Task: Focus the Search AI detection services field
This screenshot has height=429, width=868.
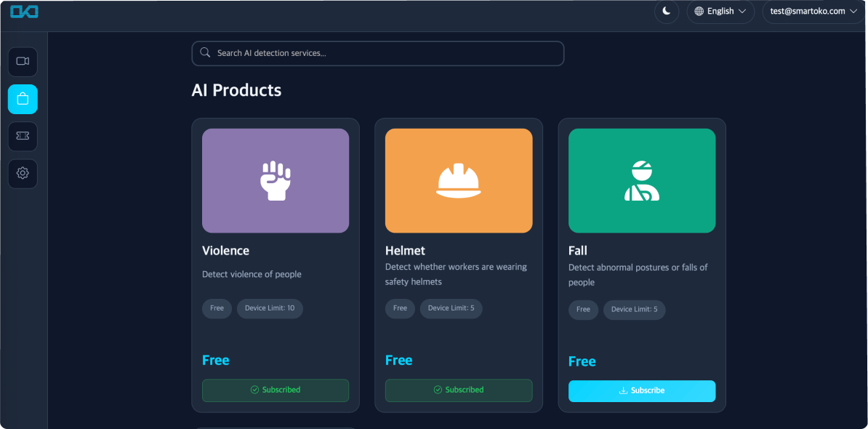Action: point(377,53)
